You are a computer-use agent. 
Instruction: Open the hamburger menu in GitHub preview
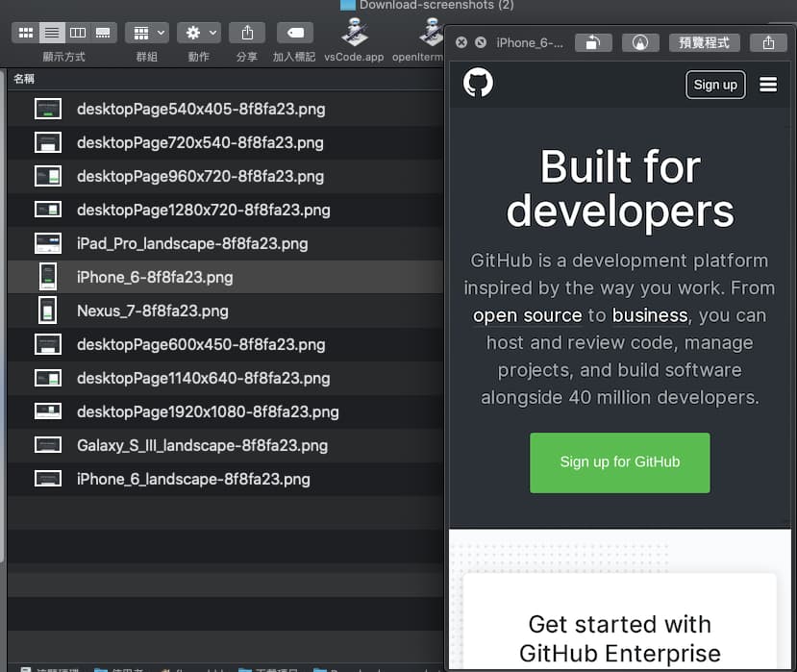tap(768, 85)
